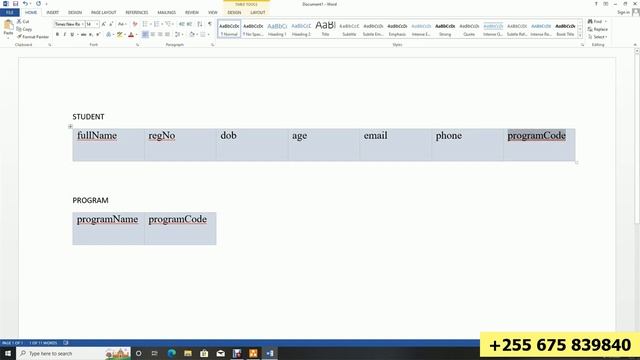Toggle Strikethrough formatting
640x360 pixels.
83,35
